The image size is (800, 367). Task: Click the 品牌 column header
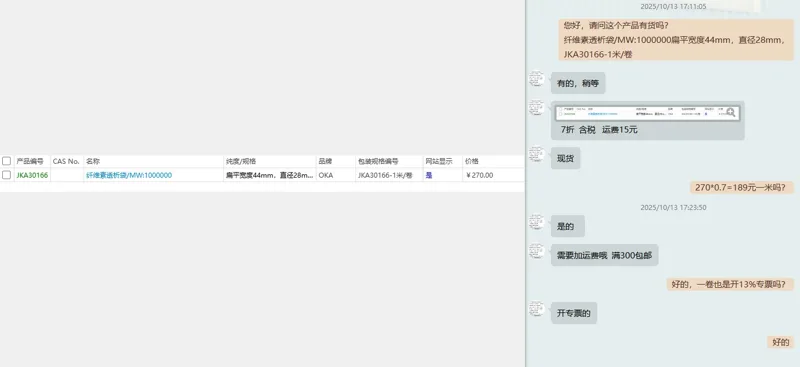326,161
